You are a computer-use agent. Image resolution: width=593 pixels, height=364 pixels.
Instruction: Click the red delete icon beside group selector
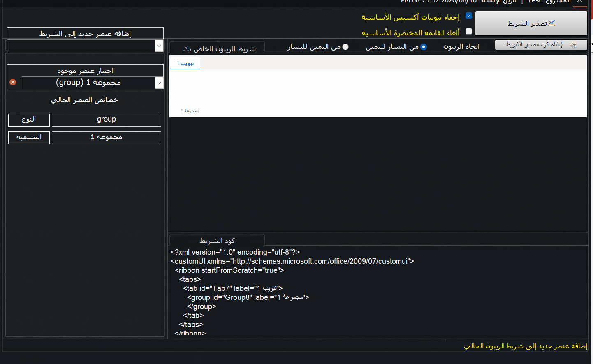13,82
